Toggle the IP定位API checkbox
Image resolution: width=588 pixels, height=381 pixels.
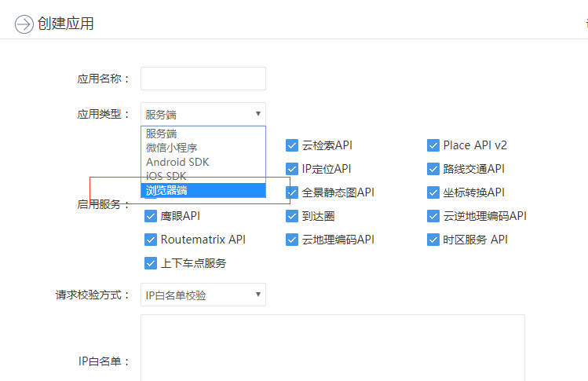[292, 169]
